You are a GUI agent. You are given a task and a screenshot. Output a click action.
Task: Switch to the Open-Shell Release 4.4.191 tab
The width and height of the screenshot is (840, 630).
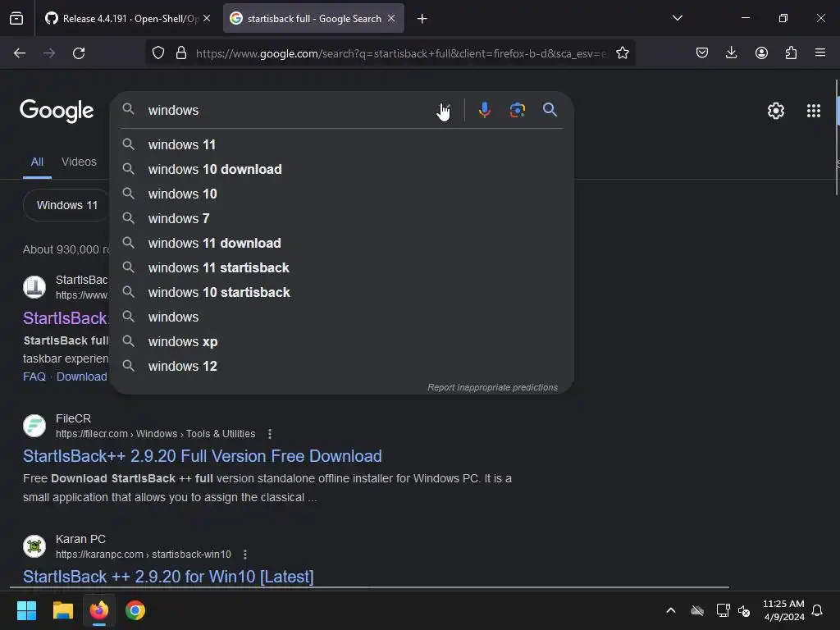(x=127, y=18)
